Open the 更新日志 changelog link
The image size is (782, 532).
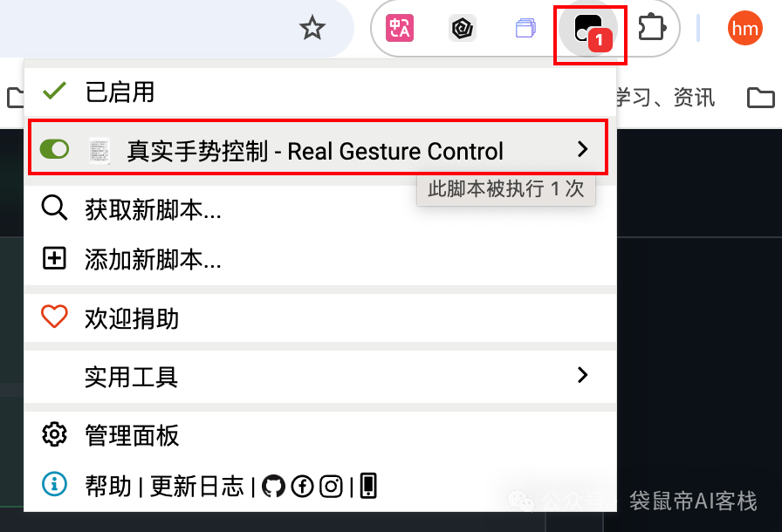click(197, 486)
